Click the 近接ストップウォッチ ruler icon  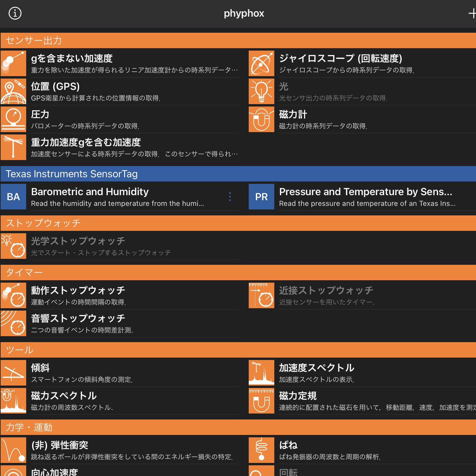[x=262, y=295]
